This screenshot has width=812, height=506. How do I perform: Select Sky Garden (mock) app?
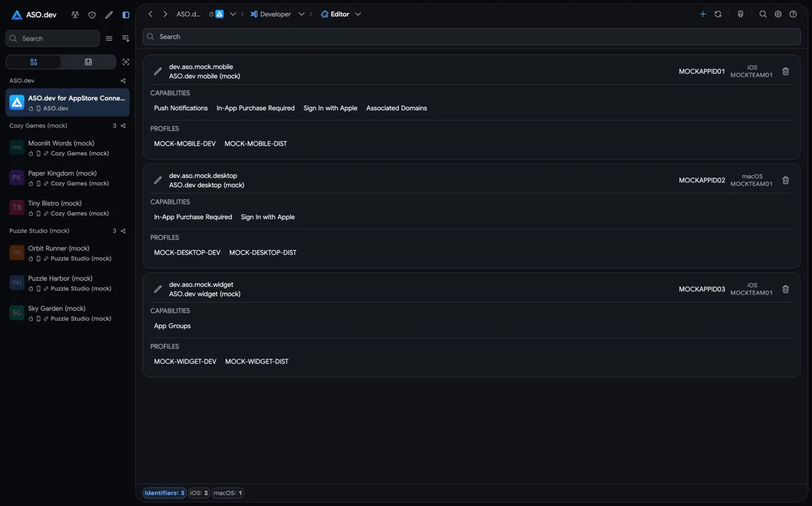(68, 313)
